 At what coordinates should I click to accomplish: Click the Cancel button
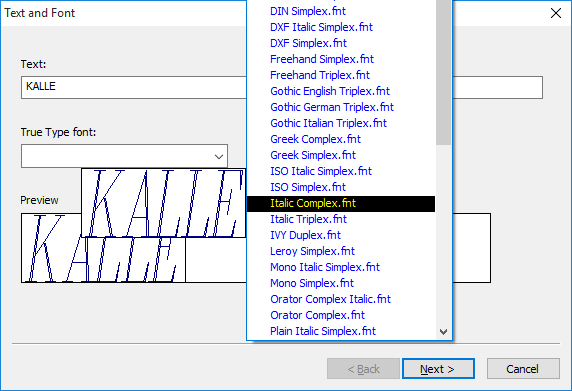coord(523,369)
